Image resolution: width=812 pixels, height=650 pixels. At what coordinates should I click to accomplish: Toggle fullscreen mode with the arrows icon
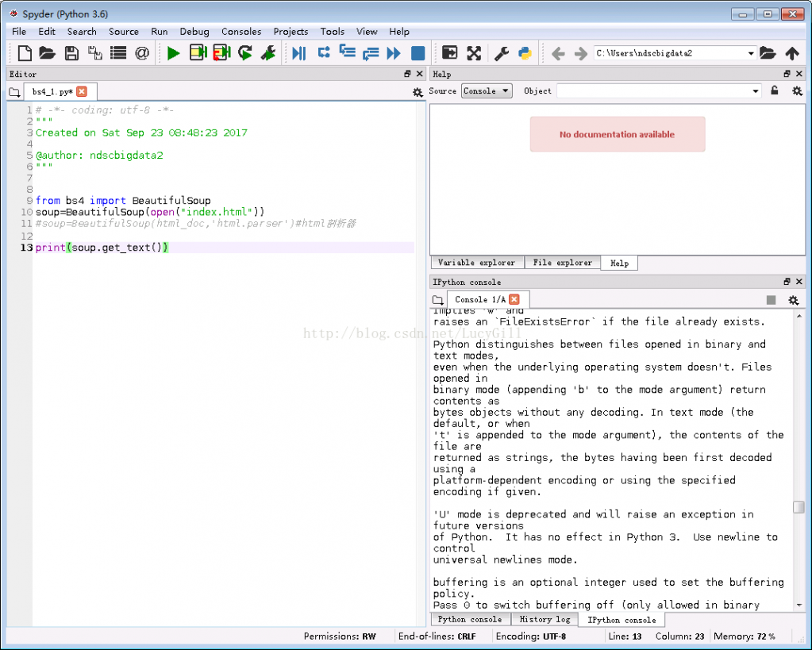tap(474, 53)
